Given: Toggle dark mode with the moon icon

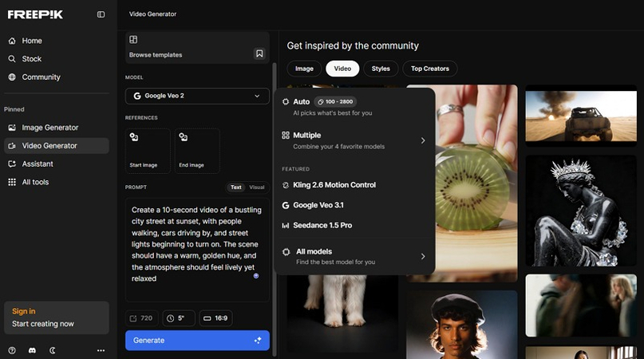Looking at the screenshot, I should point(53,350).
